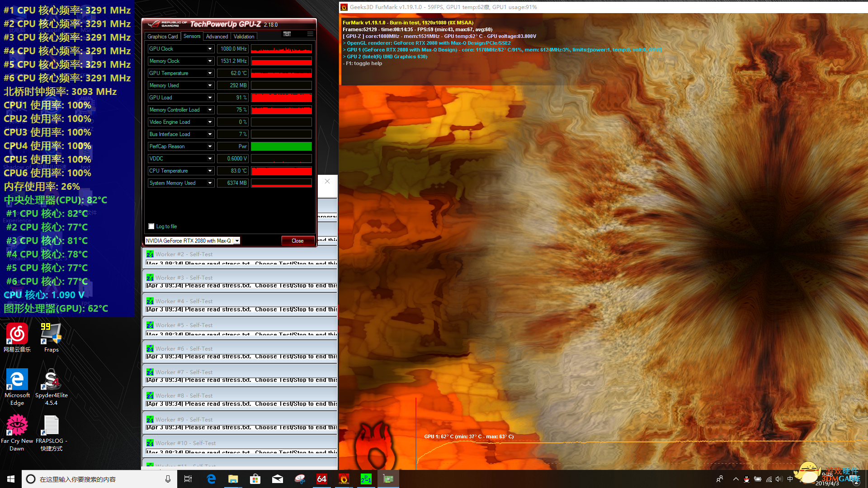Viewport: 868px width, 488px height.
Task: Switch to the Advanced tab
Action: tap(217, 37)
